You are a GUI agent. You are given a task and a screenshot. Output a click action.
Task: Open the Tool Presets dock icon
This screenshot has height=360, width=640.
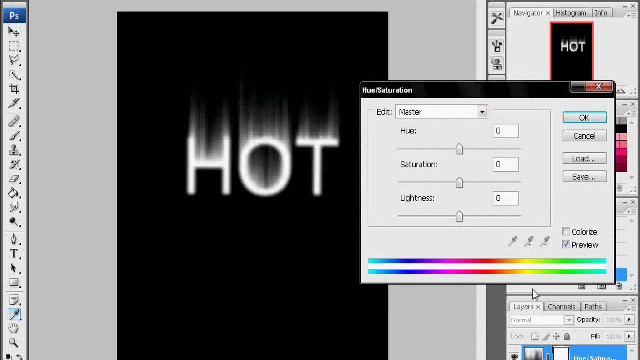pyautogui.click(x=497, y=18)
